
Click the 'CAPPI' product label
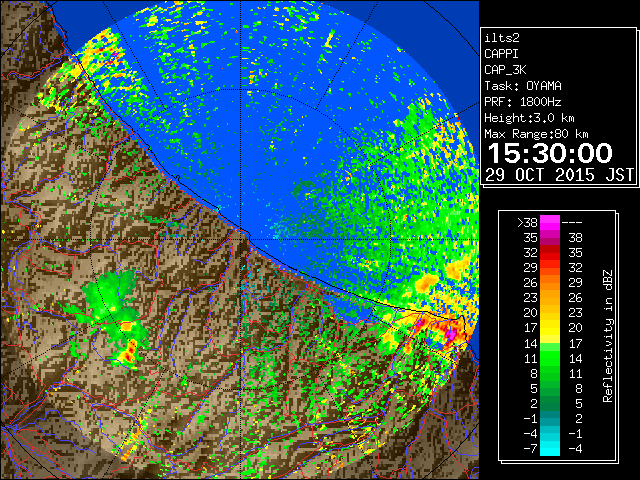click(x=501, y=54)
